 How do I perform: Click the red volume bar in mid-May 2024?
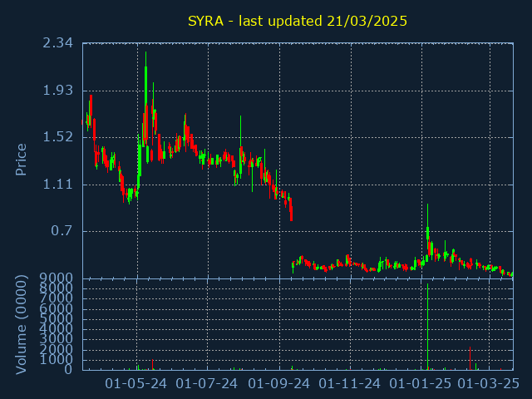click(152, 364)
